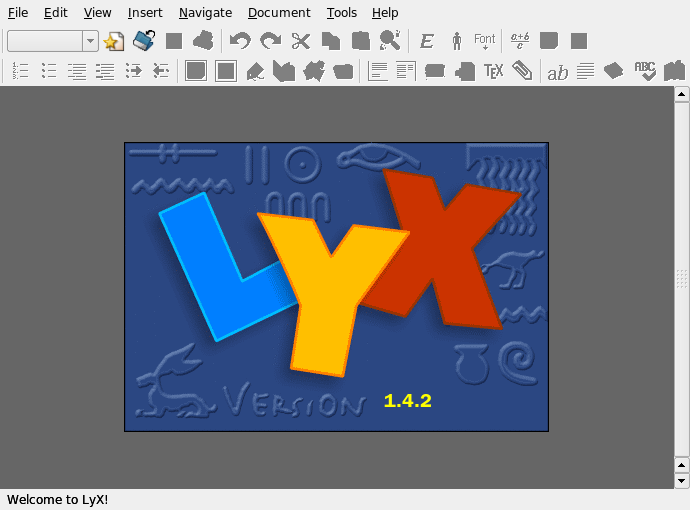Image resolution: width=690 pixels, height=510 pixels.
Task: Run the ABC spellchecker icon
Action: pos(645,71)
